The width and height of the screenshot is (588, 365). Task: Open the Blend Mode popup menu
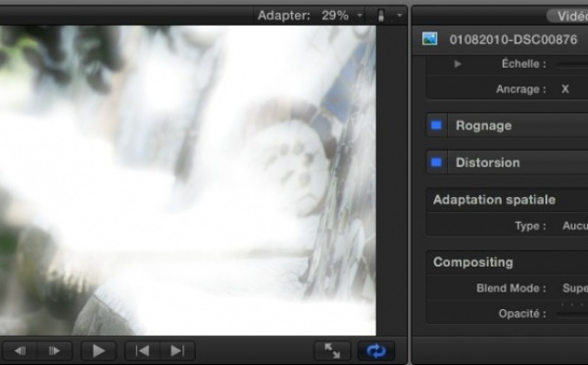[x=575, y=288]
